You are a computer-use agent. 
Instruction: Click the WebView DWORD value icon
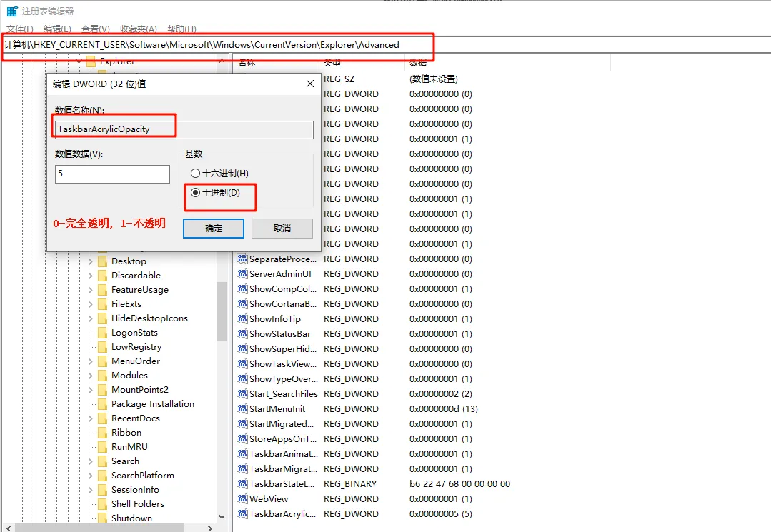[x=242, y=498]
